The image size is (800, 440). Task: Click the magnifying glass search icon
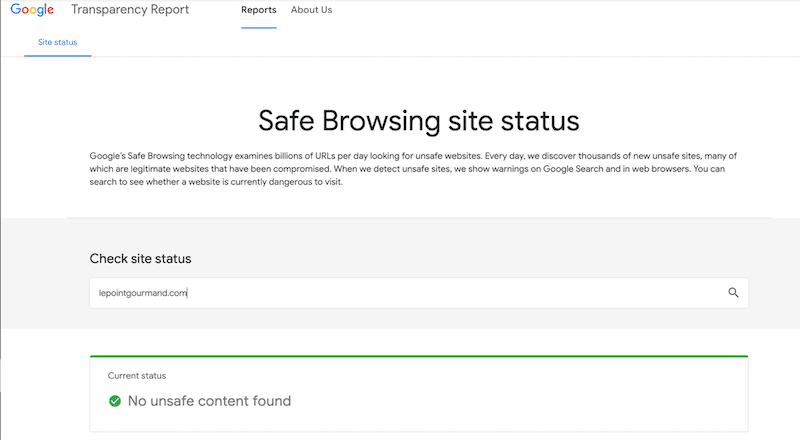[733, 293]
